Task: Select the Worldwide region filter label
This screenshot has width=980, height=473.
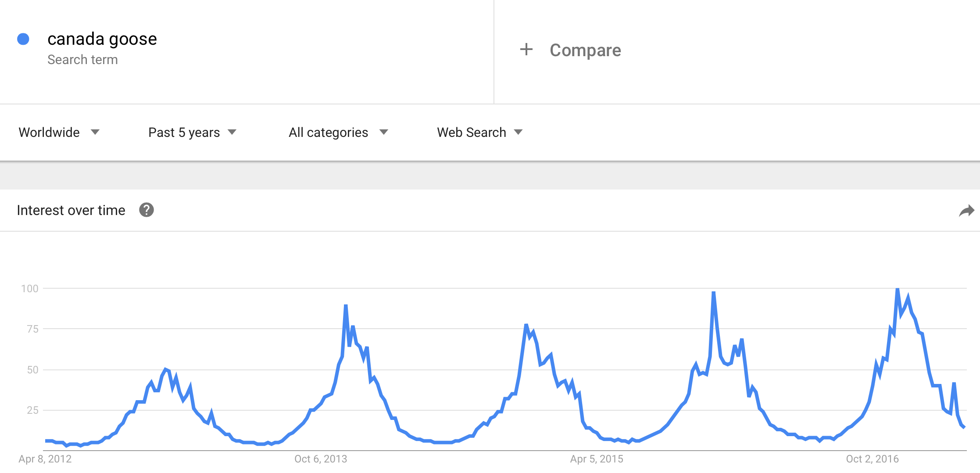Action: (49, 132)
